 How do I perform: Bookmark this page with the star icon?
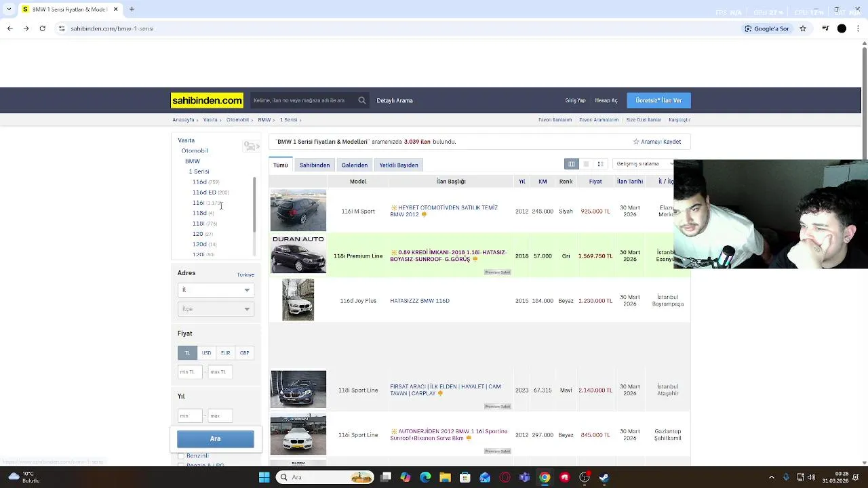(x=803, y=28)
